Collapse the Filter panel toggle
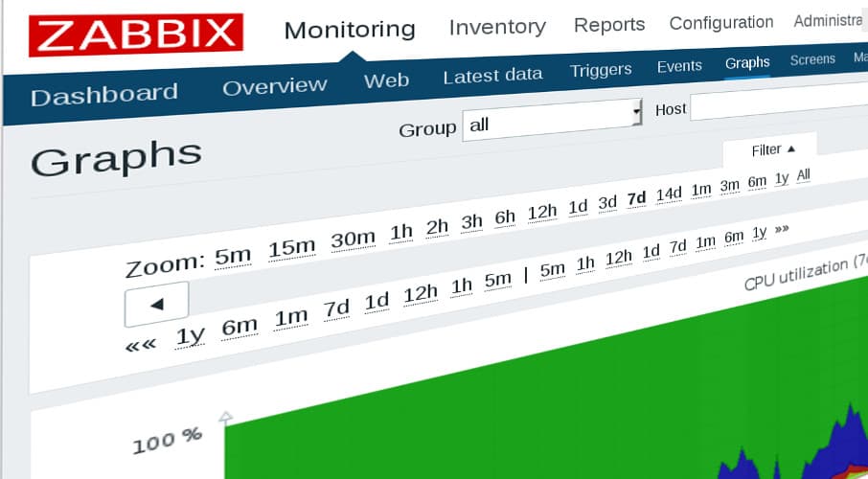 pos(773,149)
